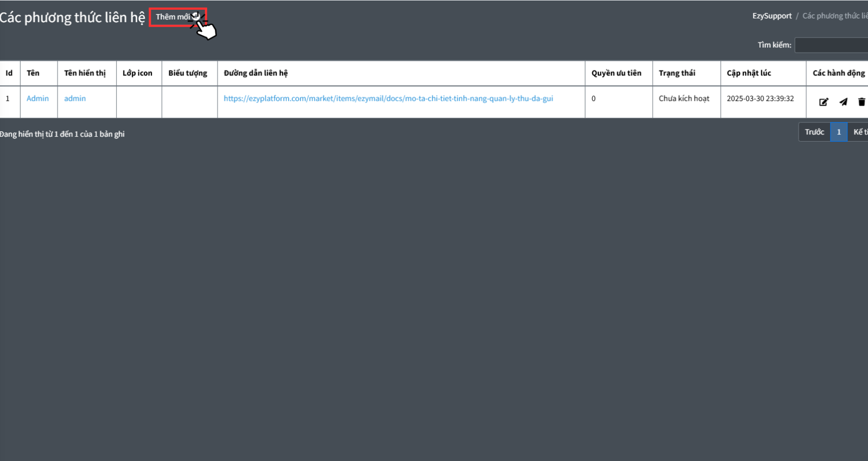Click the Lớp icon column header

point(137,73)
